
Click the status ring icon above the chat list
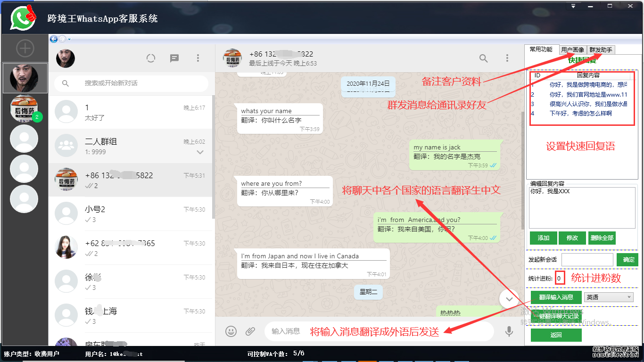(x=151, y=58)
